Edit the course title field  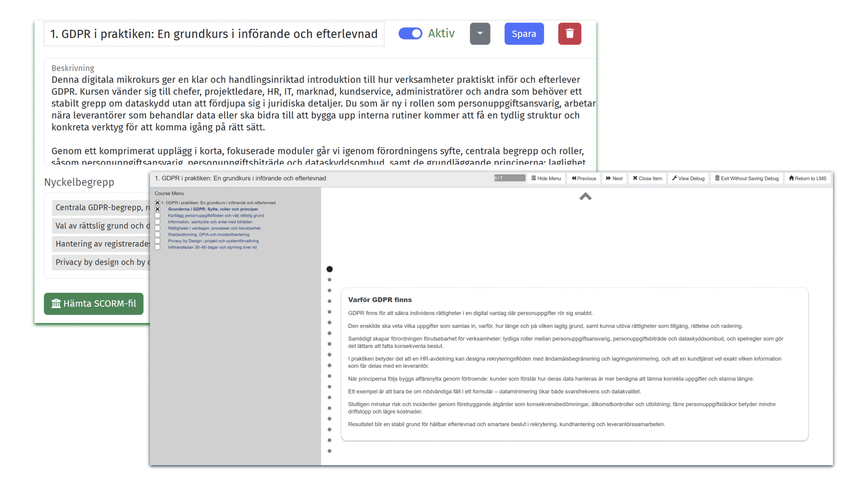click(x=214, y=34)
